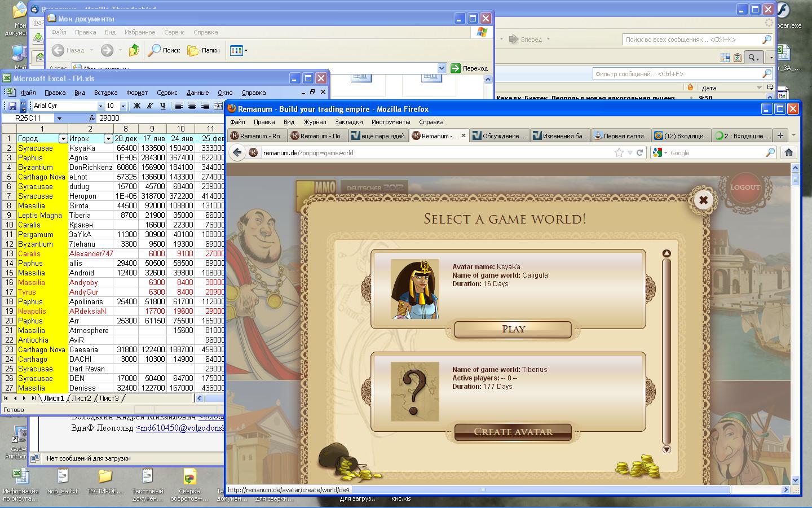
Task: Go back in the Firefox browser
Action: coord(237,152)
